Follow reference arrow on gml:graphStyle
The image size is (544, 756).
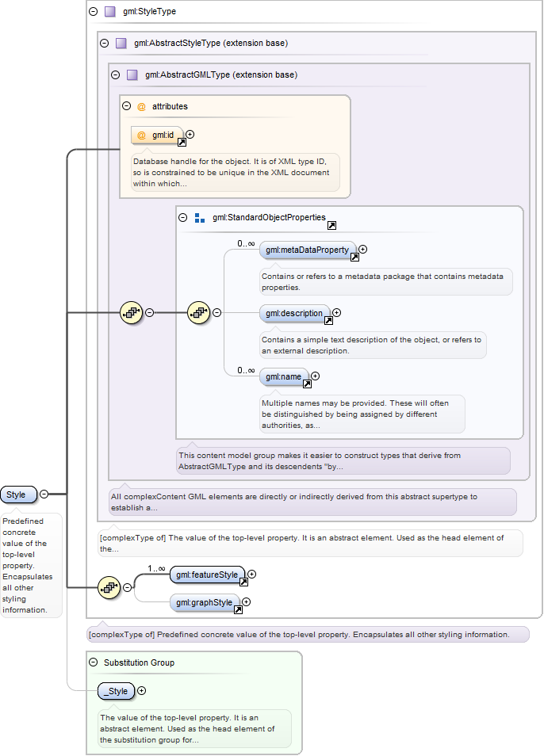(238, 610)
